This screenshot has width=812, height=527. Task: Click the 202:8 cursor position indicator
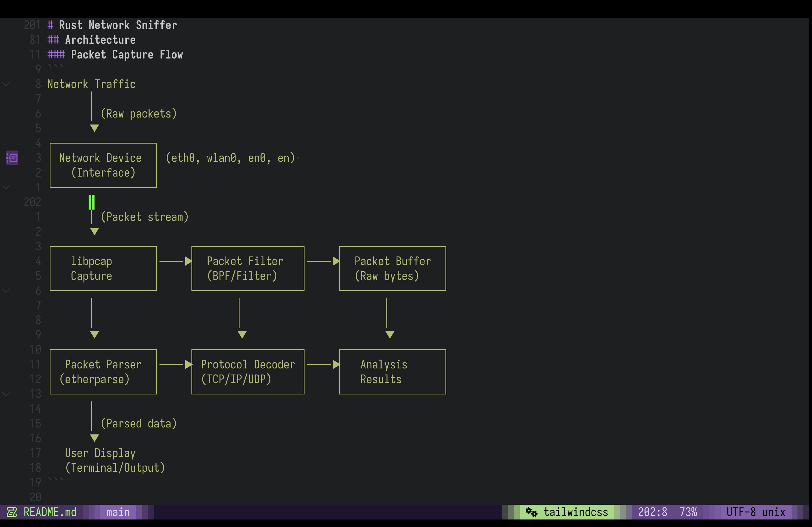coord(652,512)
